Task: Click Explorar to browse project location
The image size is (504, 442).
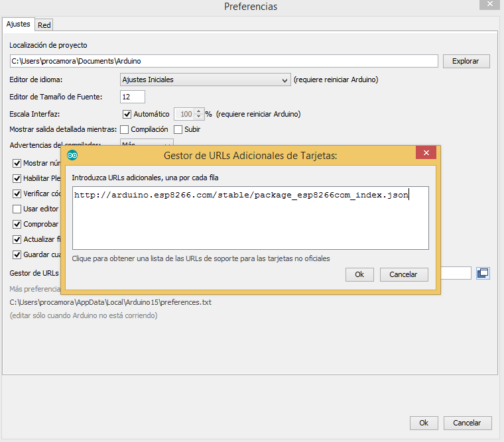Action: pos(466,61)
